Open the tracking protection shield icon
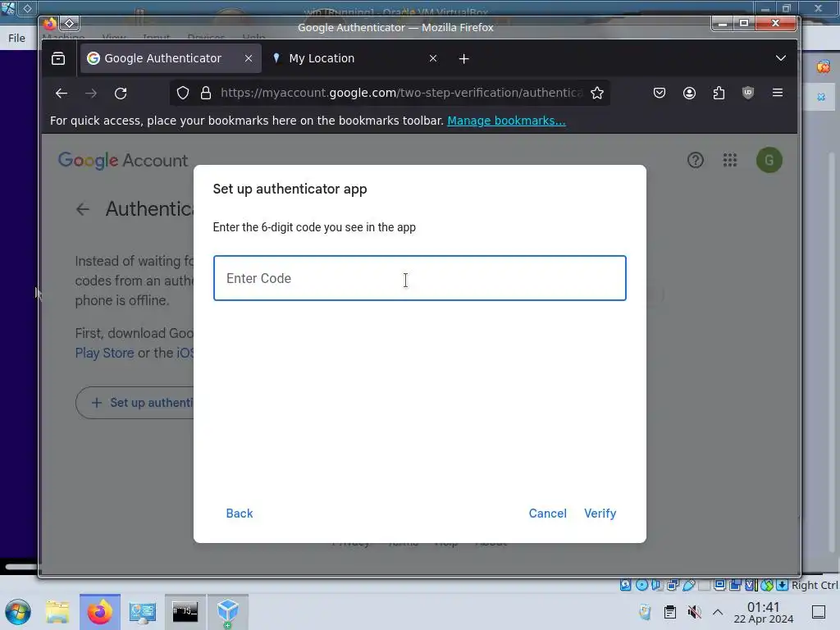The height and width of the screenshot is (630, 840). pyautogui.click(x=183, y=94)
